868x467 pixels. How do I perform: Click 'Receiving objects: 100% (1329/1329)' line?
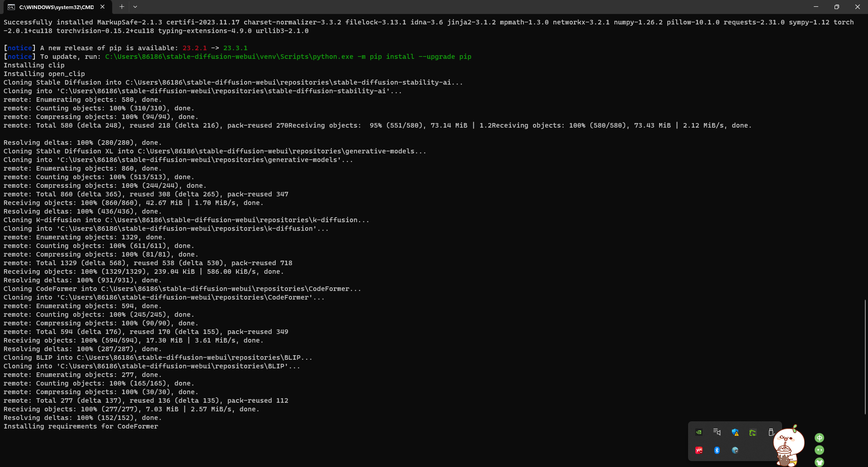pos(144,272)
